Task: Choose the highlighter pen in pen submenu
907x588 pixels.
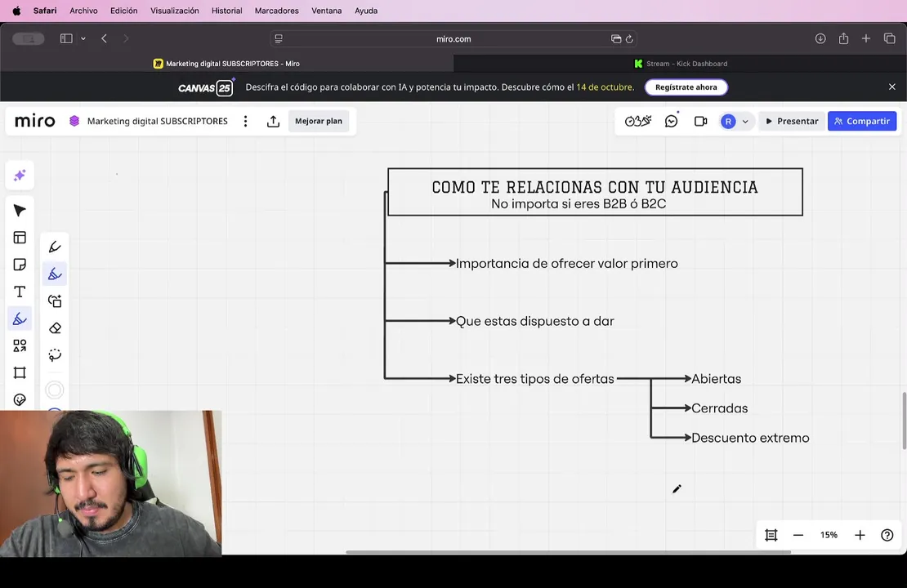Action: (x=55, y=274)
